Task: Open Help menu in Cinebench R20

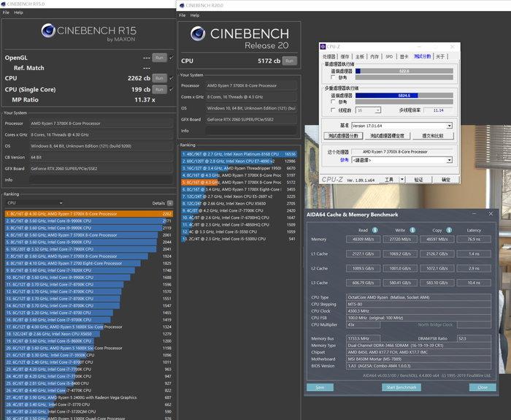Action: (x=195, y=15)
